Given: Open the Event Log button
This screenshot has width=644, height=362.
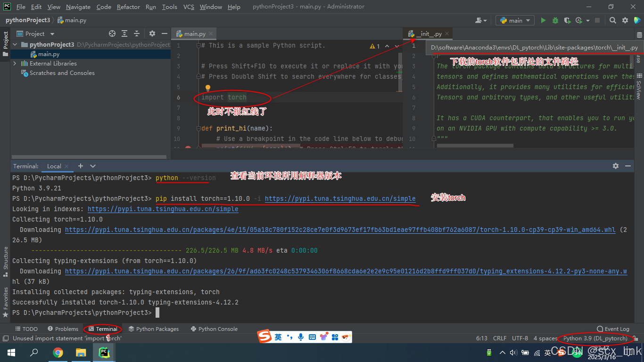Looking at the screenshot, I should click(x=613, y=329).
